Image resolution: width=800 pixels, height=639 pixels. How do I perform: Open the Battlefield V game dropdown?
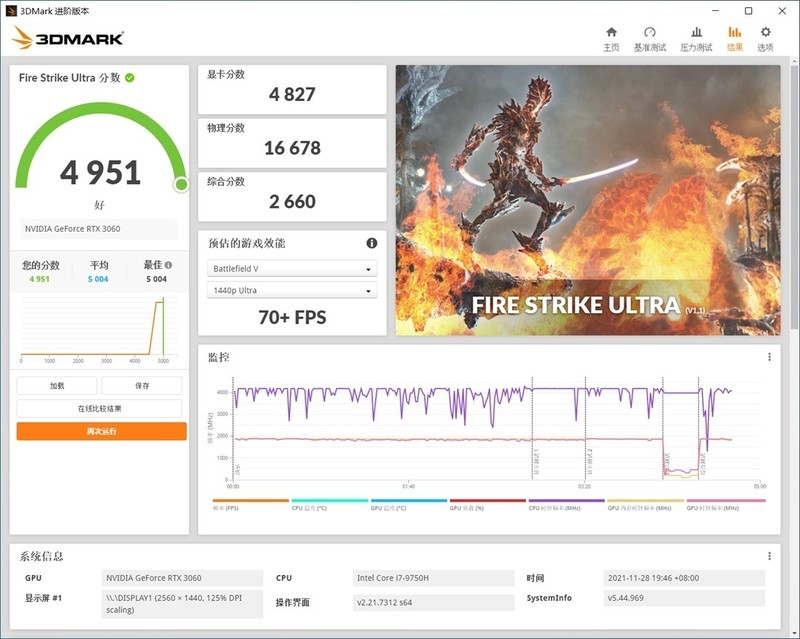(x=290, y=268)
